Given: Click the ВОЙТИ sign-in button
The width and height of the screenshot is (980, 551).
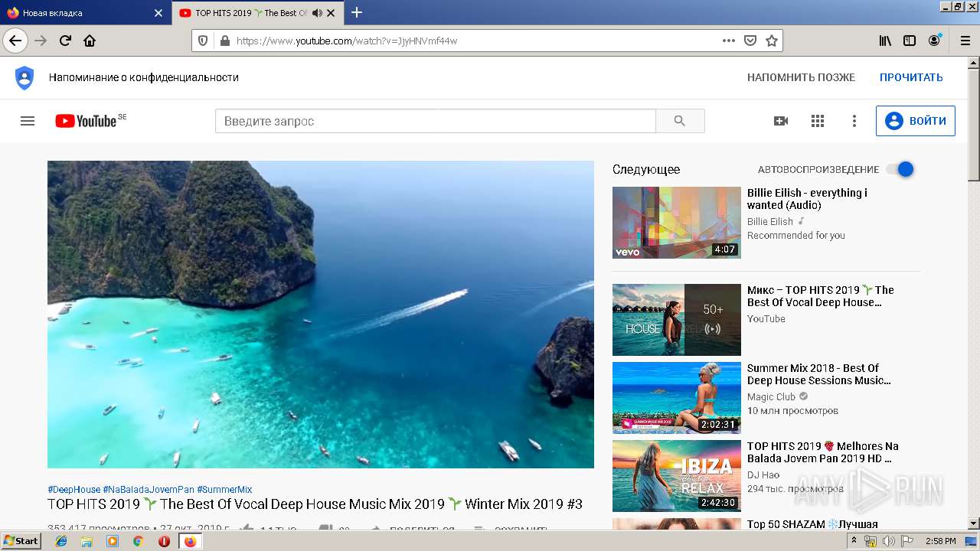Looking at the screenshot, I should pos(916,121).
